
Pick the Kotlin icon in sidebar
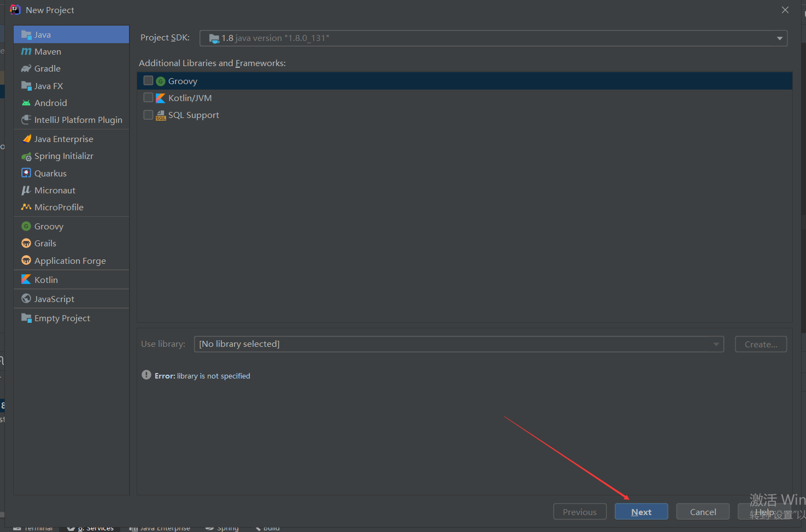point(26,279)
